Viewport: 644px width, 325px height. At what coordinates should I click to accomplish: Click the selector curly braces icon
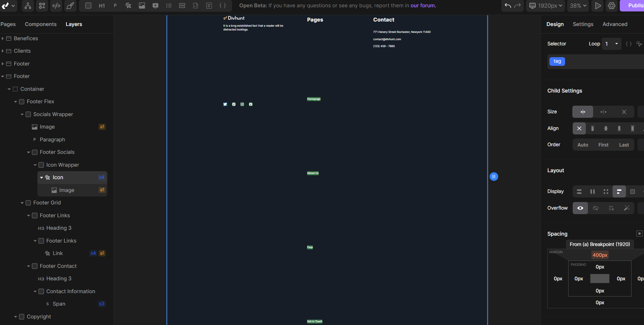tap(629, 44)
